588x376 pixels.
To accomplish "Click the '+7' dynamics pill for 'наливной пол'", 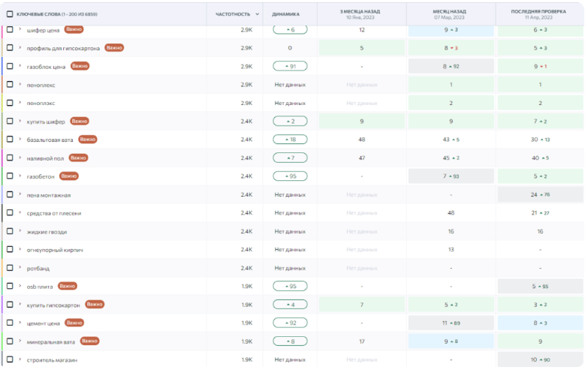I will pyautogui.click(x=291, y=158).
